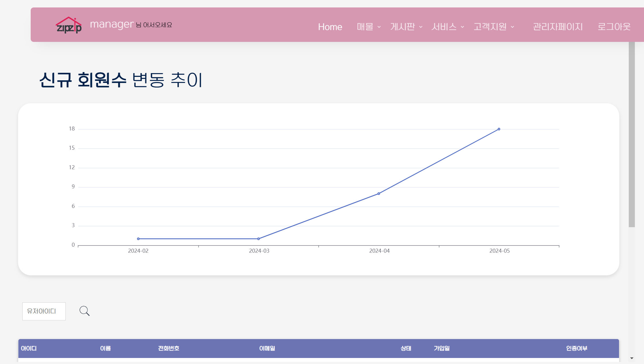Click the 가입일 column header
The image size is (644, 364).
click(441, 348)
